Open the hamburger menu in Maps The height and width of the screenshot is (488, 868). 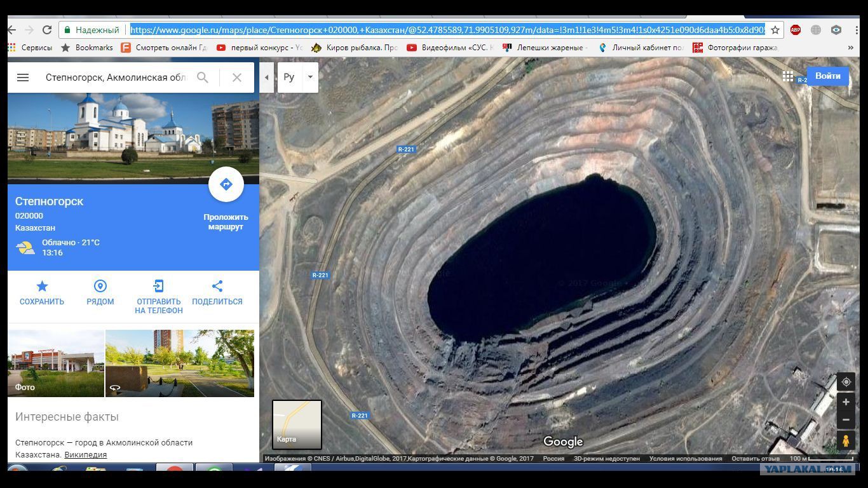pos(23,78)
